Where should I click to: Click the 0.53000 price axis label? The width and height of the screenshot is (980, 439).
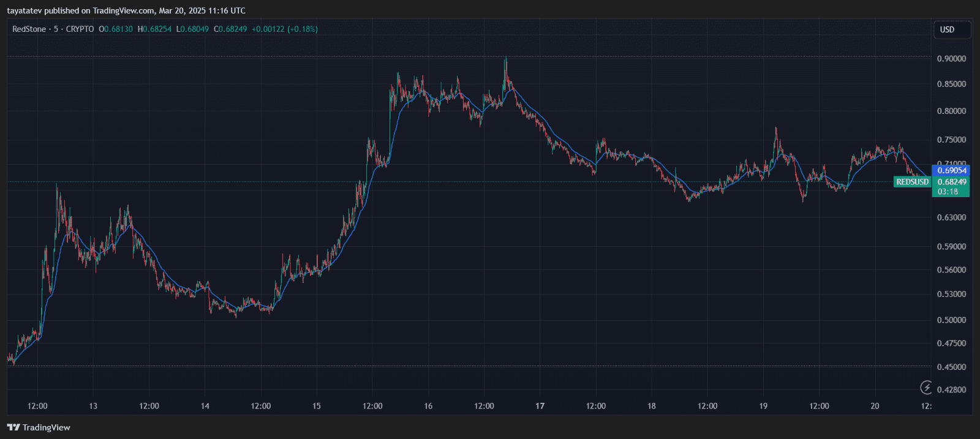tap(951, 294)
